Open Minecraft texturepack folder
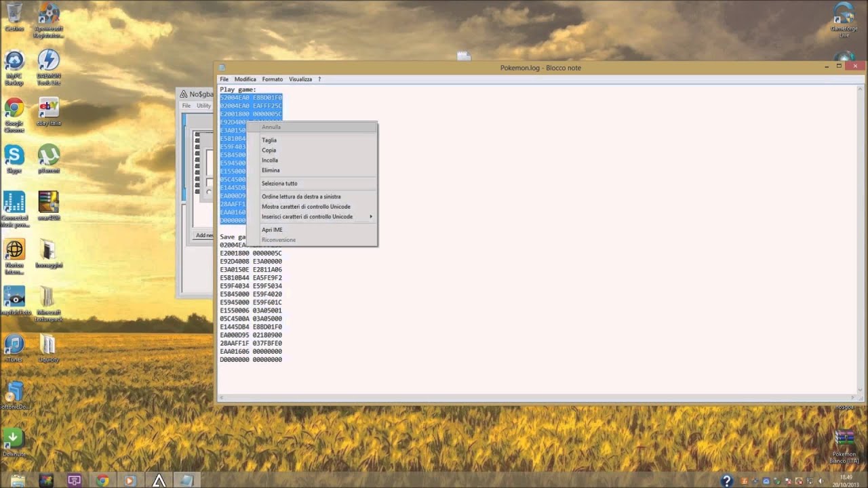 coord(47,304)
